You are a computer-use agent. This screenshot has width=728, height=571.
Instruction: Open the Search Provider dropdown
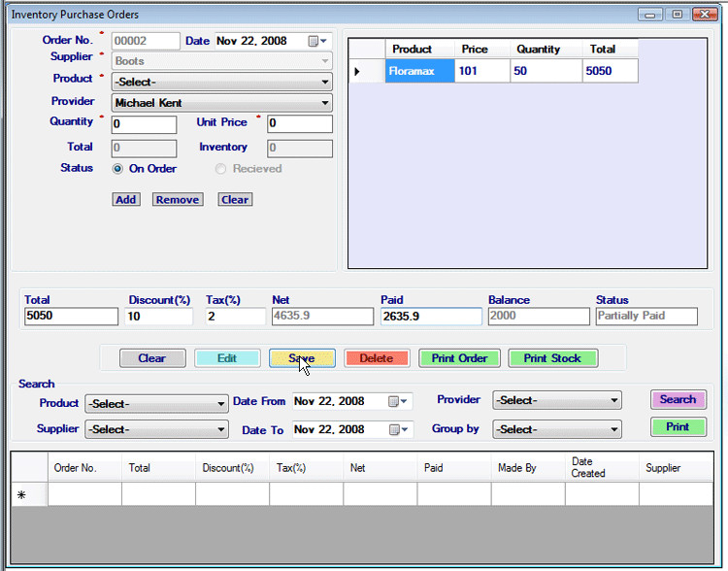614,400
